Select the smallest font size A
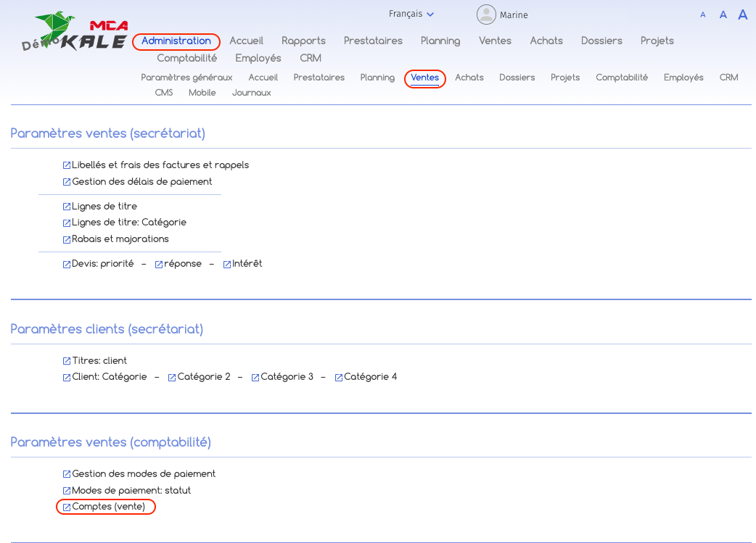This screenshot has width=756, height=543. click(x=702, y=15)
